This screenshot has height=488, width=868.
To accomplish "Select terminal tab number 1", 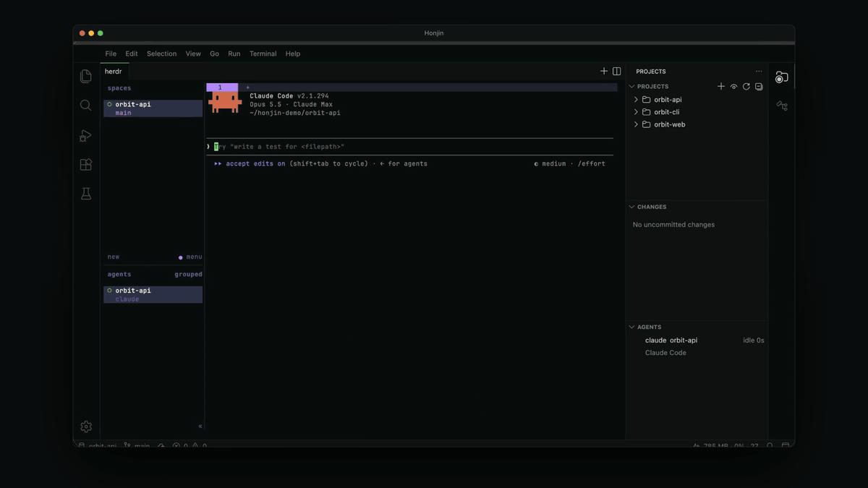I will coord(222,87).
